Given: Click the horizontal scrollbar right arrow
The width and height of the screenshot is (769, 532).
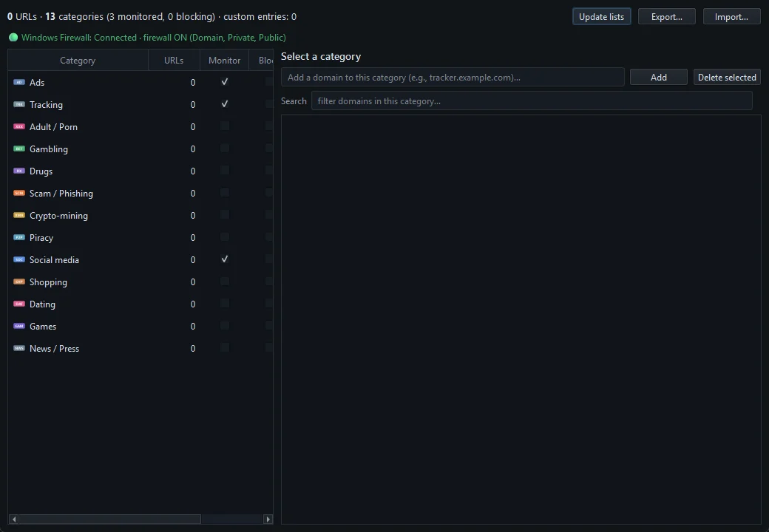Looking at the screenshot, I should click(x=268, y=519).
